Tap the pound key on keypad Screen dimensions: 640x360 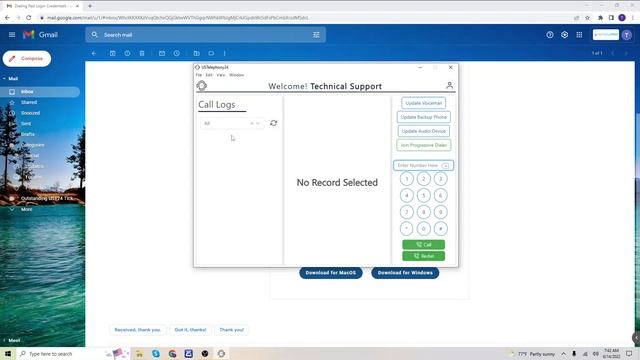pos(440,229)
